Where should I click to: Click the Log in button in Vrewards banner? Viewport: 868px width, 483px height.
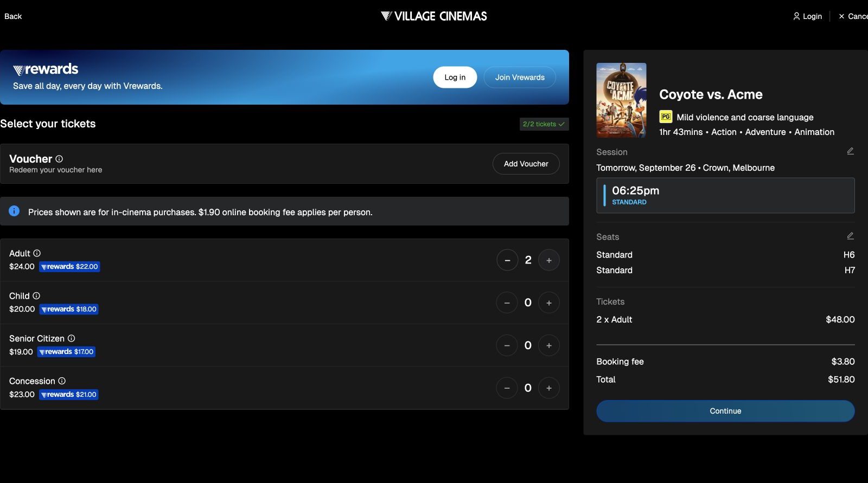point(455,77)
